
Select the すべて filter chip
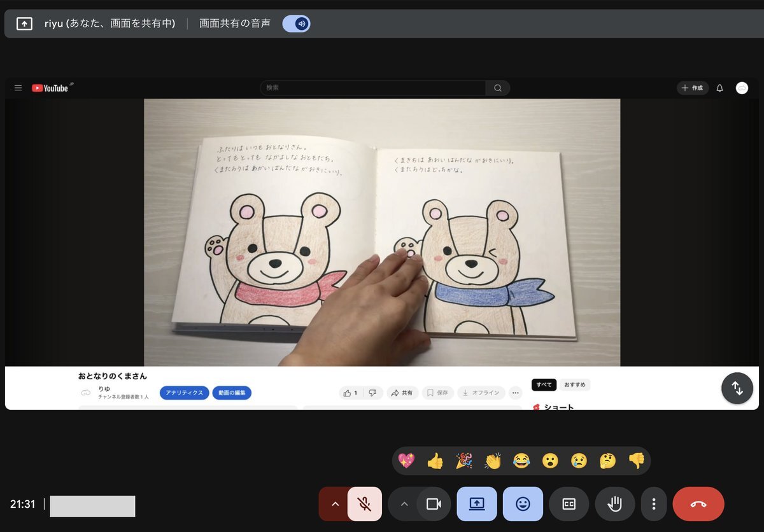point(544,384)
